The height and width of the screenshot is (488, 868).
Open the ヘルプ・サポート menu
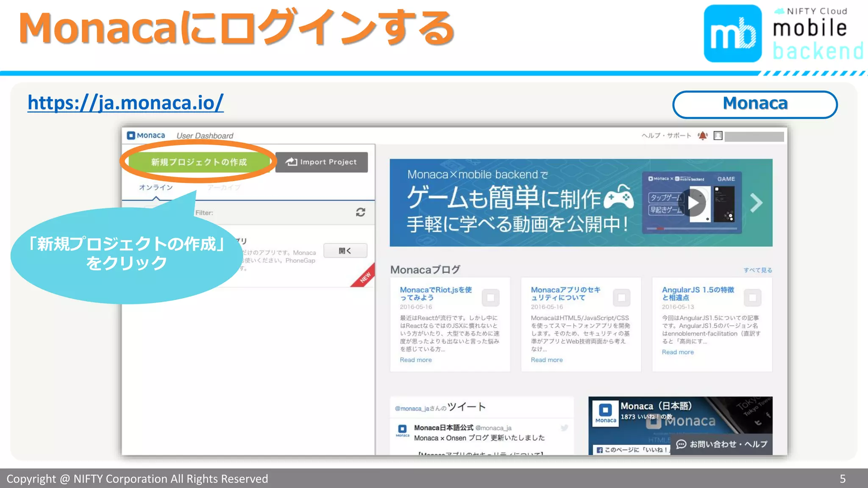[666, 136]
